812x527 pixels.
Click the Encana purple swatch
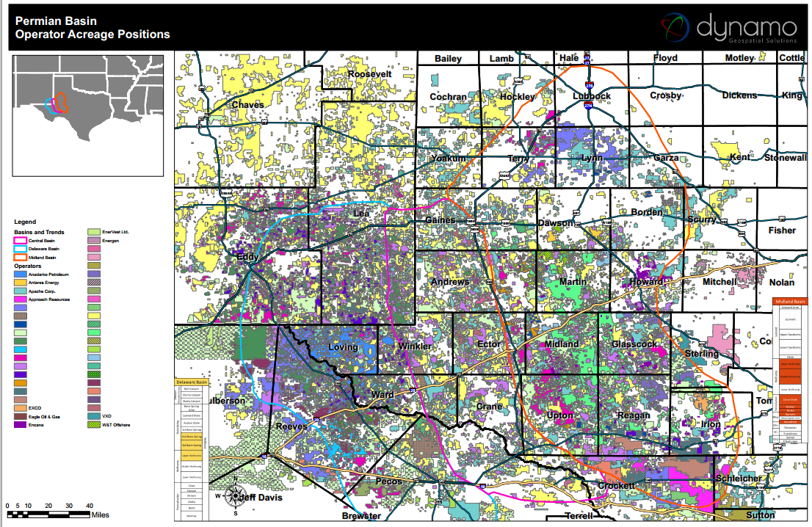[21, 424]
